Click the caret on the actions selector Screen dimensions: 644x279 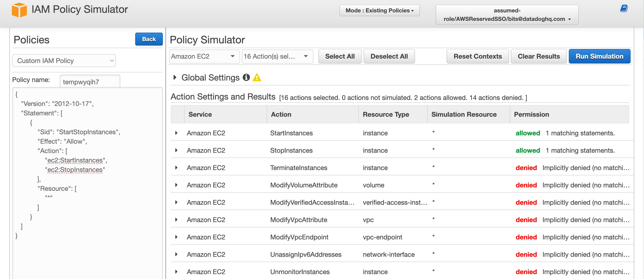(x=305, y=56)
